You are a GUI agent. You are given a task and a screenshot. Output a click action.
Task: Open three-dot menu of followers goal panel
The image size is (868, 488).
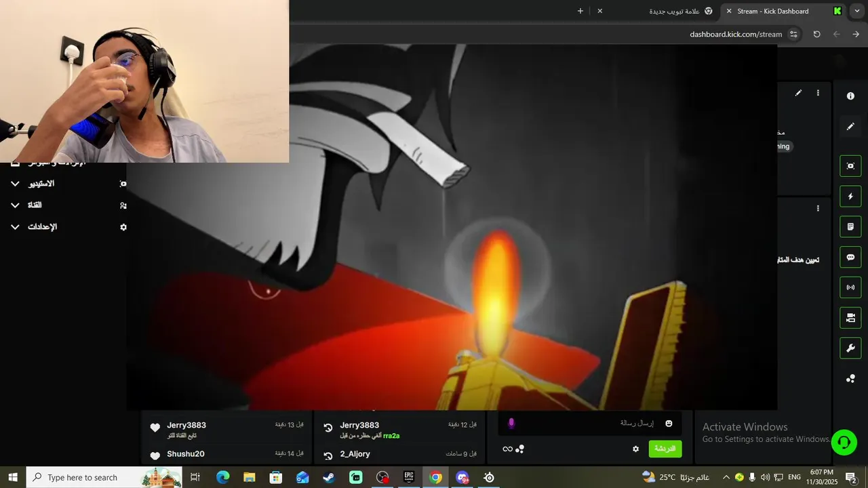(818, 209)
